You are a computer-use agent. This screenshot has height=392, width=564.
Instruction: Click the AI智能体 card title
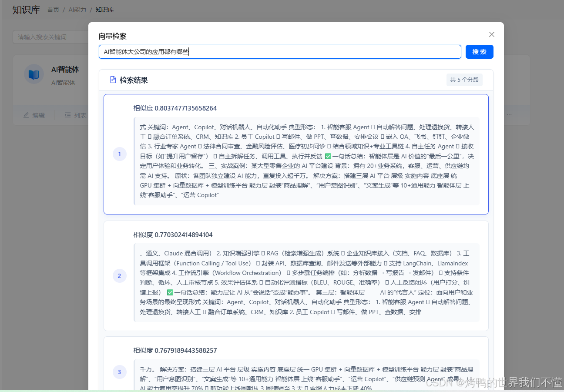tap(65, 69)
